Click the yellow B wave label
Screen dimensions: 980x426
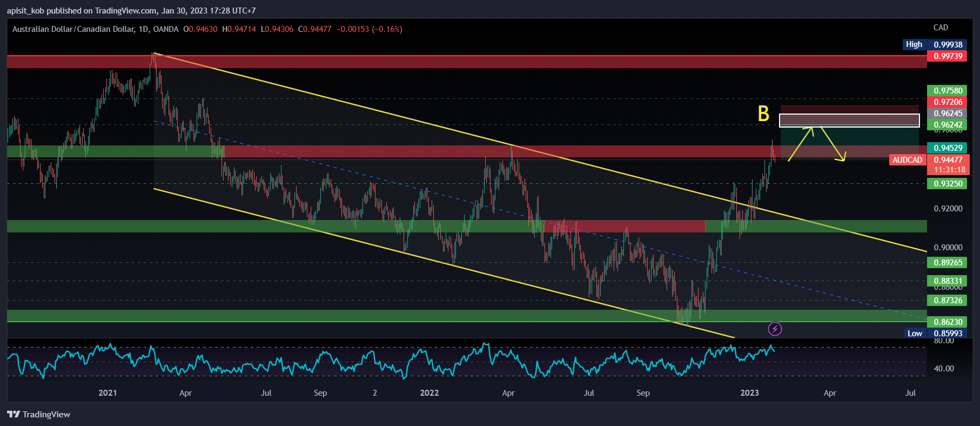pos(763,114)
